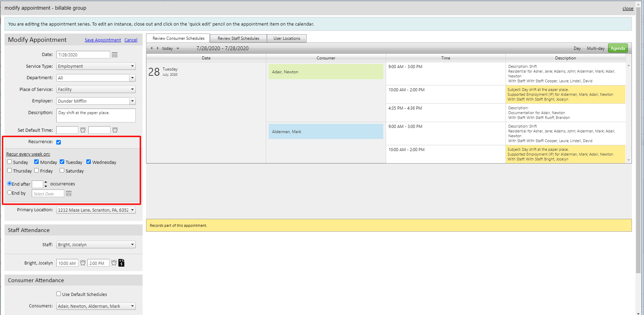Open the Place of Service dropdown

point(96,89)
